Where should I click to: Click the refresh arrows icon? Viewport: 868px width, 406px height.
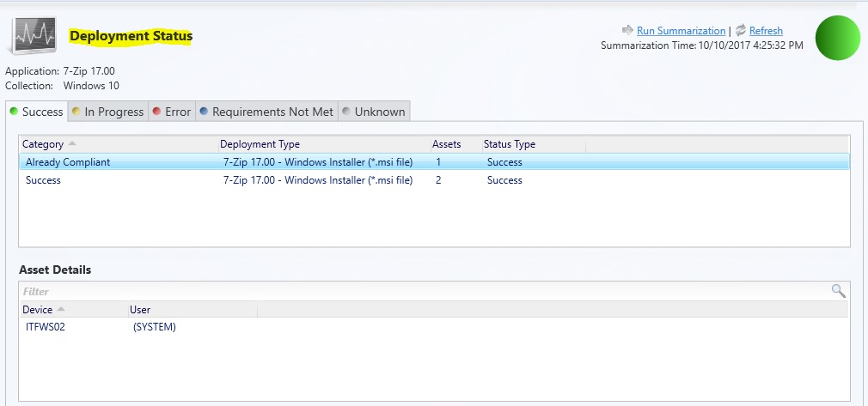pos(741,30)
